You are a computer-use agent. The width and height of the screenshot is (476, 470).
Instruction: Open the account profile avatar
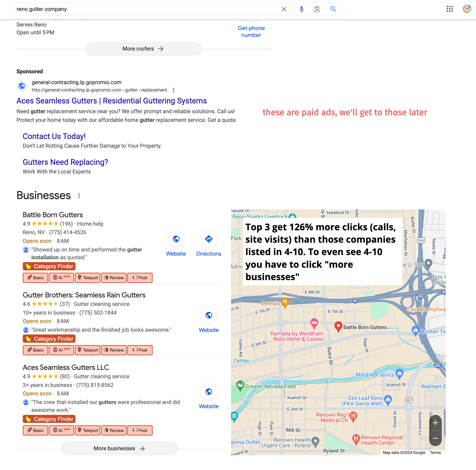[x=467, y=9]
